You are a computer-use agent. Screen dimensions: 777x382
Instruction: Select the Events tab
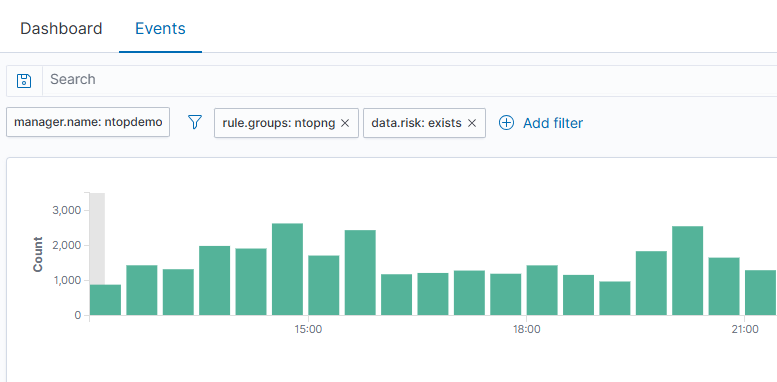coord(160,28)
